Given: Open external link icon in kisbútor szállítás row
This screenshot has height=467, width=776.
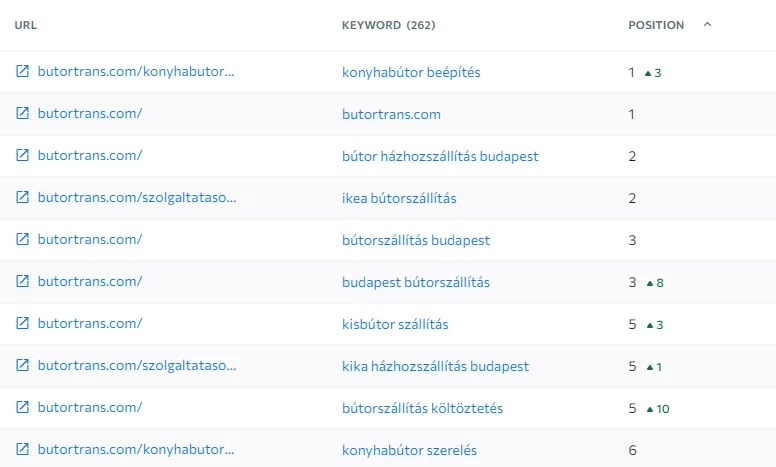Looking at the screenshot, I should pyautogui.click(x=23, y=324).
